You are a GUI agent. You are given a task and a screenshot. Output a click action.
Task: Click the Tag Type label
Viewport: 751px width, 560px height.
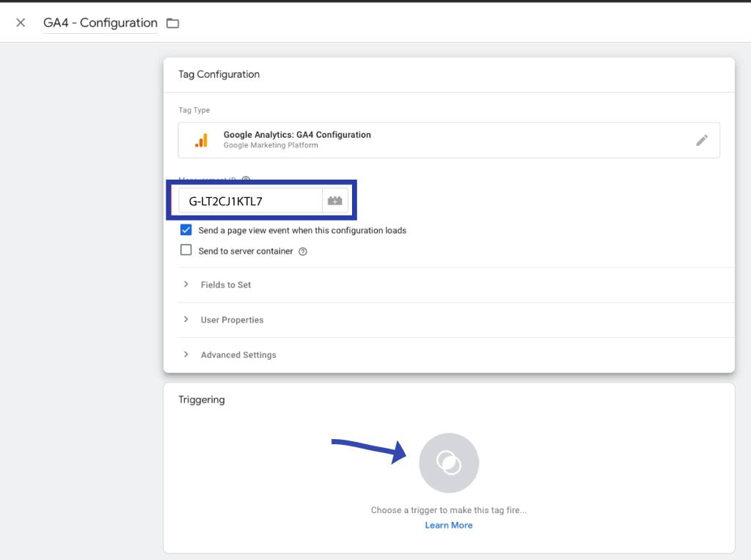tap(194, 110)
